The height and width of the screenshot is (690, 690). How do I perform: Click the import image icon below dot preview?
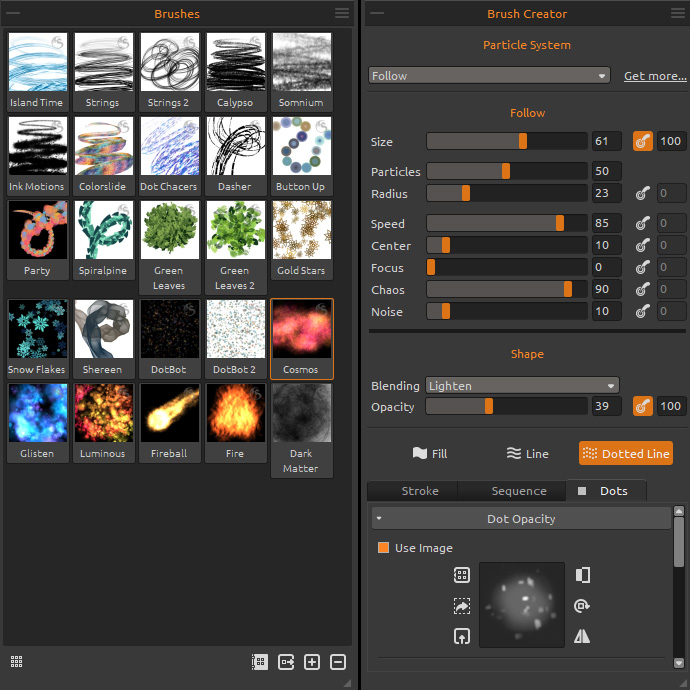tap(461, 636)
